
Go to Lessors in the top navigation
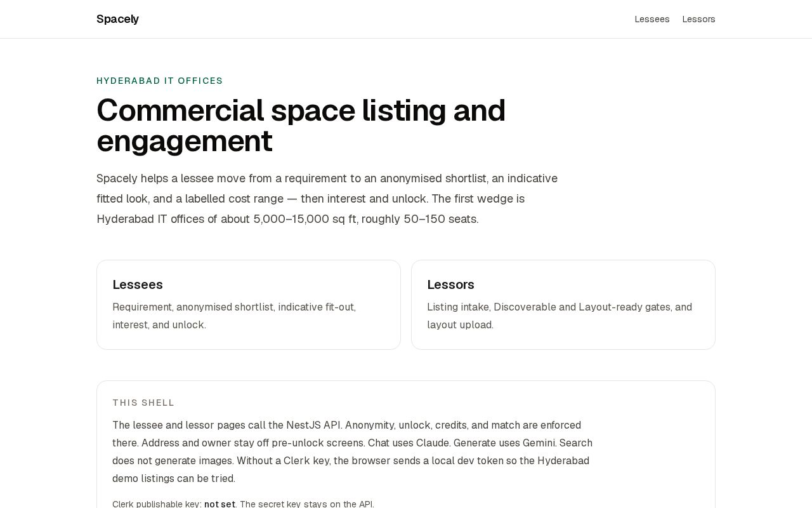pos(698,19)
